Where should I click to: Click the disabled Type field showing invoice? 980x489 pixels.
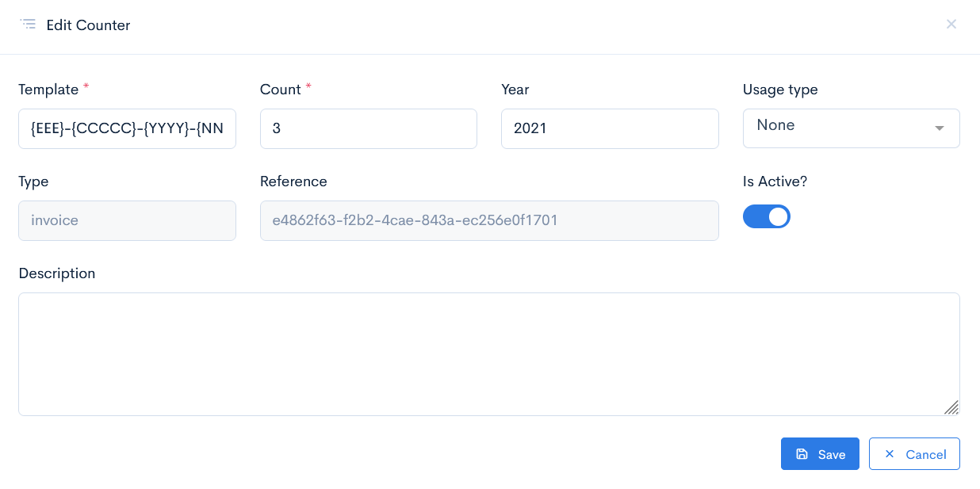(127, 220)
